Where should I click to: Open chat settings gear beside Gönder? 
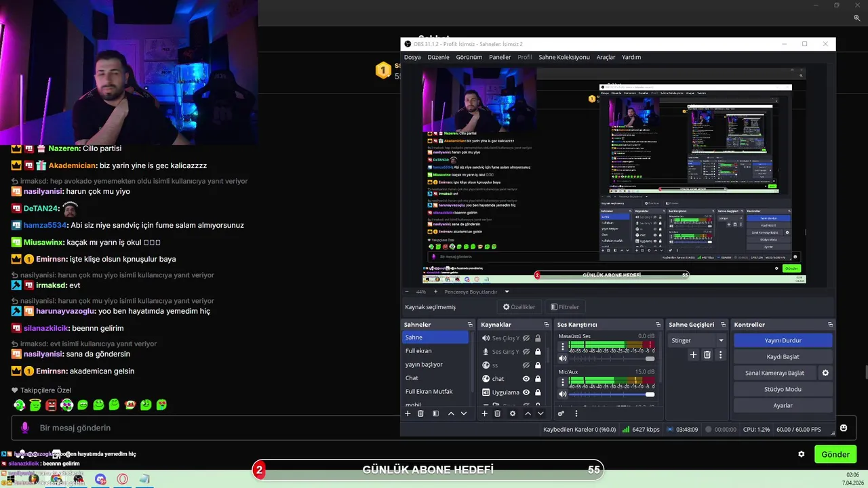[801, 454]
